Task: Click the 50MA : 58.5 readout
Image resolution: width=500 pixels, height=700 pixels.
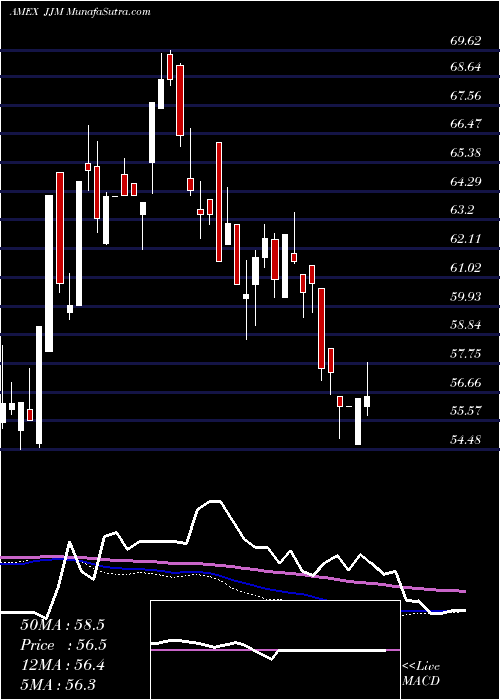Action: 62,625
